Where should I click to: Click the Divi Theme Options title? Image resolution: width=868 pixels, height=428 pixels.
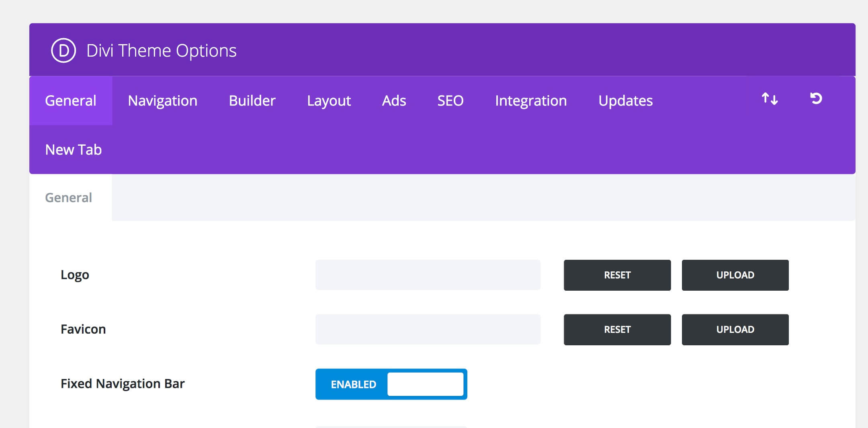click(162, 51)
